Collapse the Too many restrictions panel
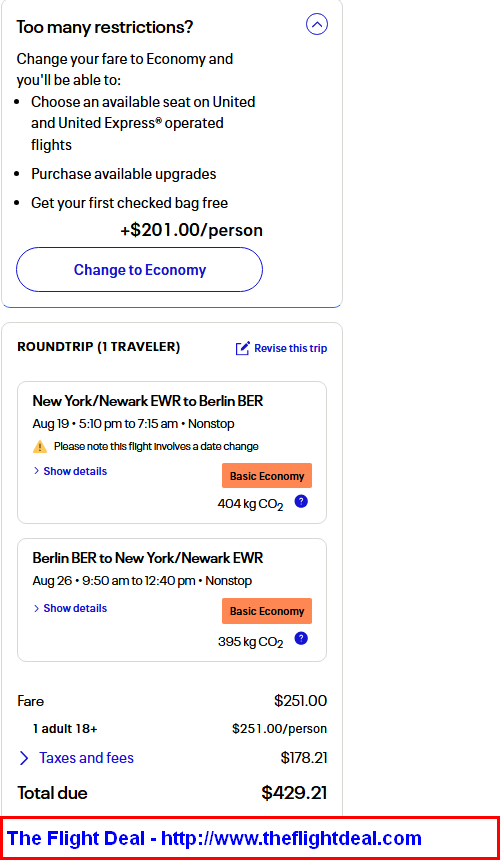 pos(317,24)
